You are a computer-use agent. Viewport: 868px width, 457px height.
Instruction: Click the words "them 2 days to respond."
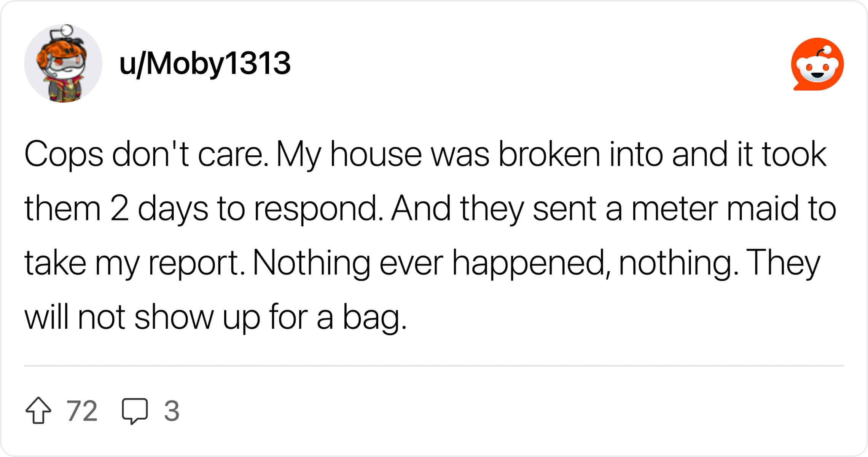click(x=204, y=209)
